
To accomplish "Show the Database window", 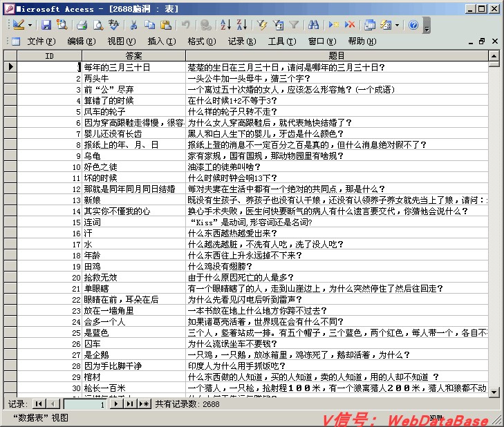I will point(370,25).
